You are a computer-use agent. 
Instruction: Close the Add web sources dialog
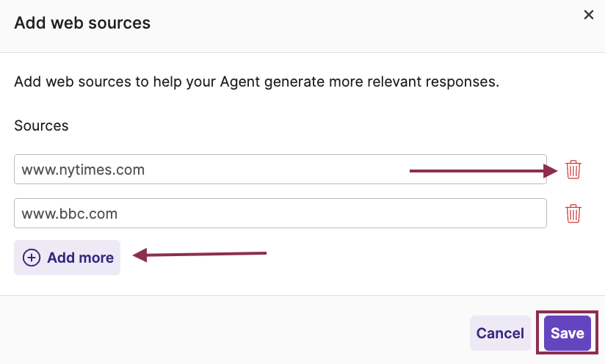pos(588,15)
